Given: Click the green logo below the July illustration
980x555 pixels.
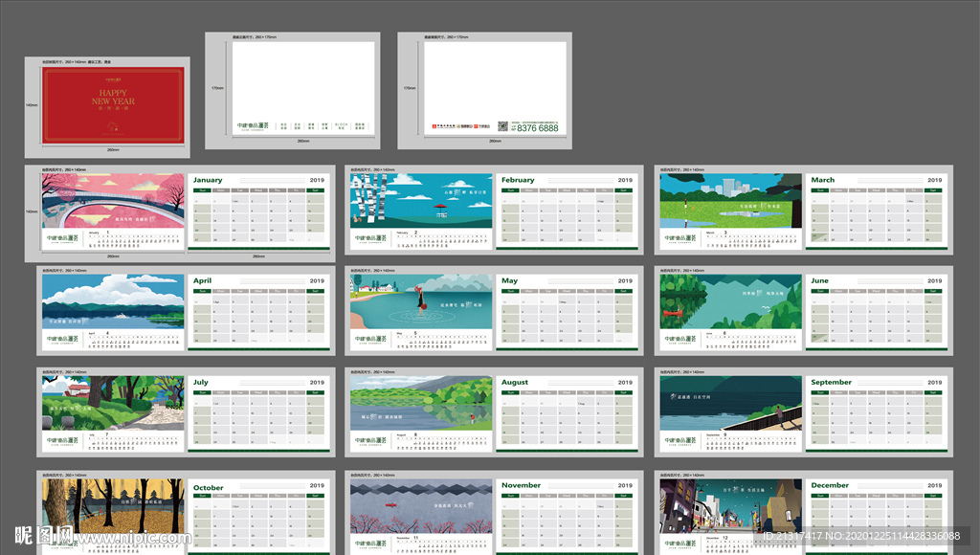Looking at the screenshot, I should [x=62, y=440].
